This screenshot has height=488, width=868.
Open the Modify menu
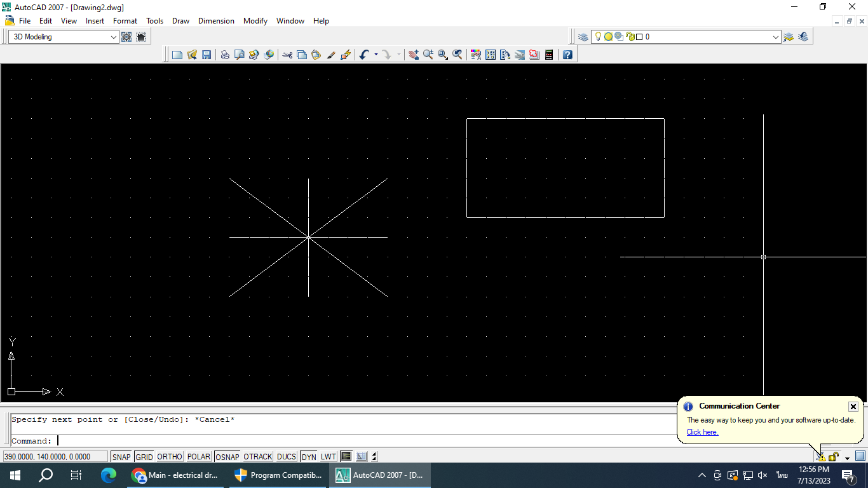point(255,21)
